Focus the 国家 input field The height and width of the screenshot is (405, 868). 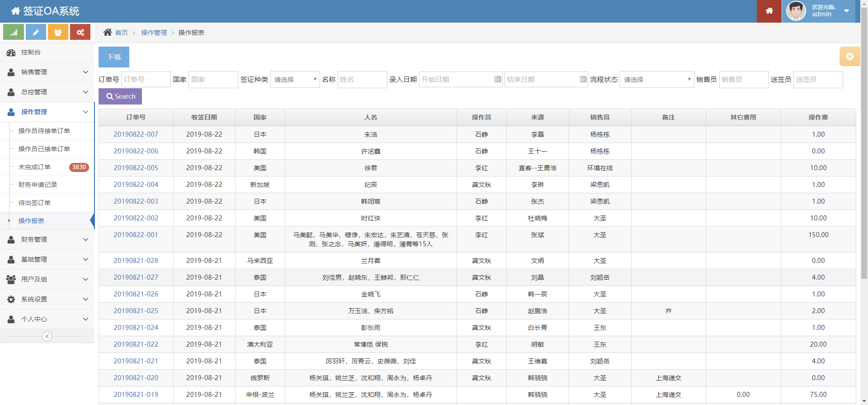[213, 79]
